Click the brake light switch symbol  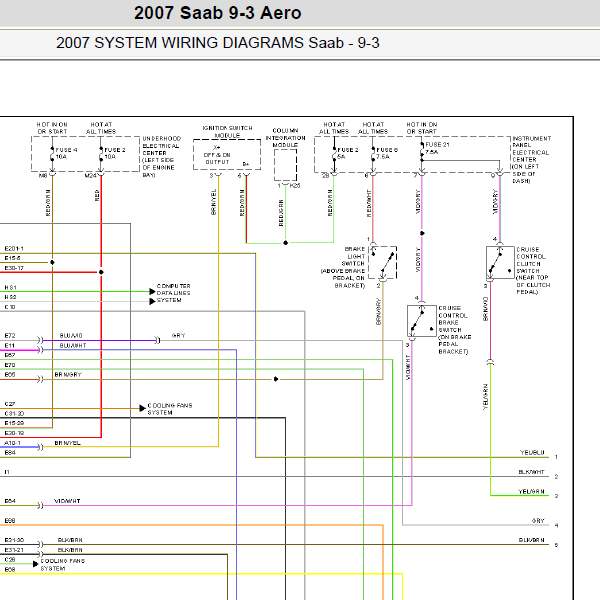click(382, 262)
